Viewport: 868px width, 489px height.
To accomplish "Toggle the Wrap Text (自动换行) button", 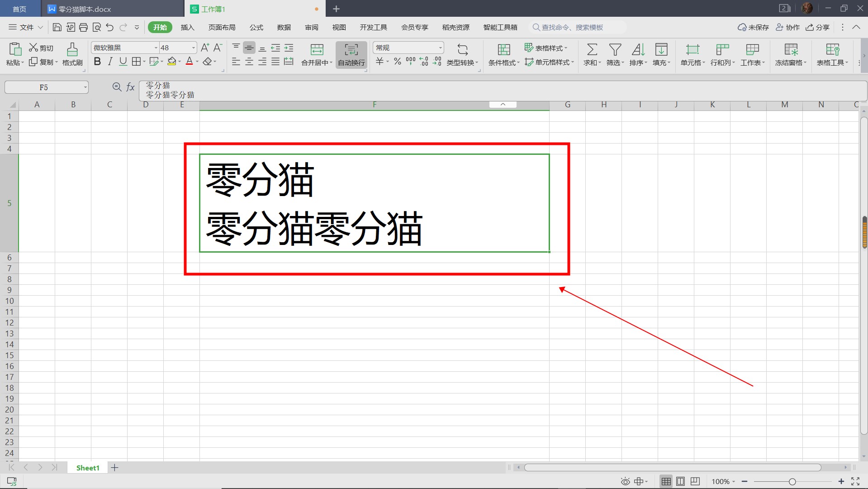I will click(351, 54).
